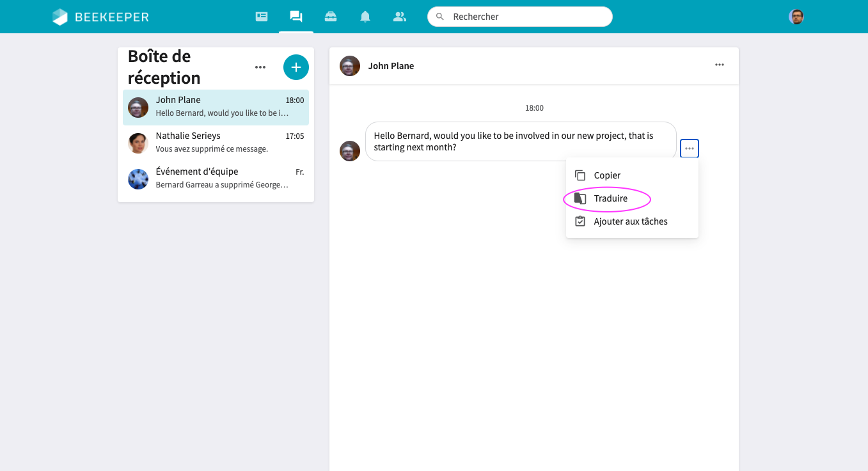
Task: Select Copier in the message menu
Action: pyautogui.click(x=607, y=175)
